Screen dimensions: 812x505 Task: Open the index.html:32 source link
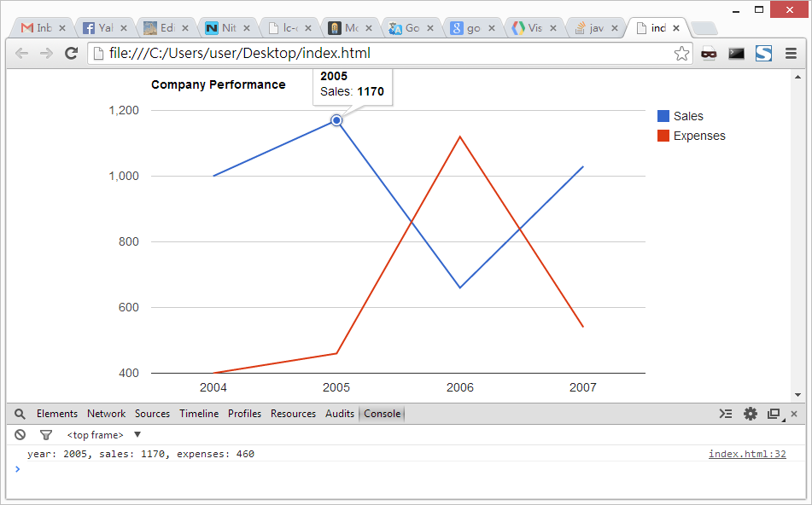pyautogui.click(x=746, y=454)
